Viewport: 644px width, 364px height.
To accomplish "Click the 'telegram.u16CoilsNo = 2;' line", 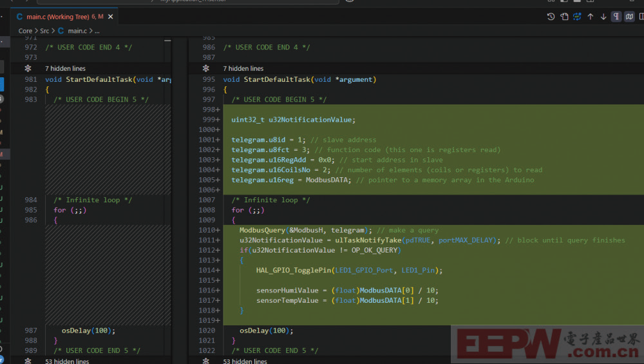I will (281, 169).
